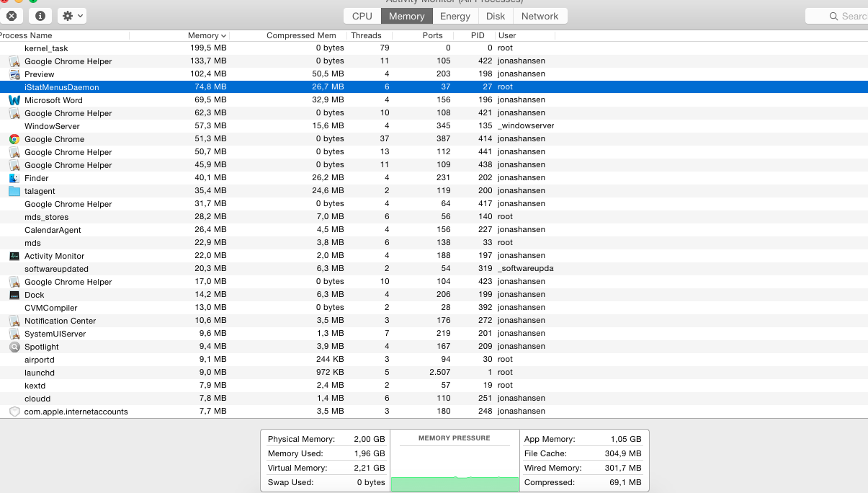Screen dimensions: 868x493
Task: Select the mds process row
Action: tap(434, 243)
